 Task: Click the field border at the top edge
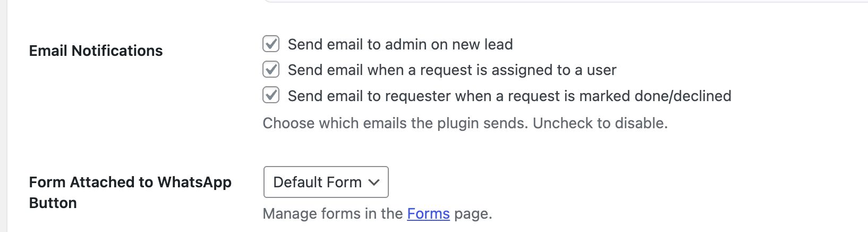(x=531, y=1)
